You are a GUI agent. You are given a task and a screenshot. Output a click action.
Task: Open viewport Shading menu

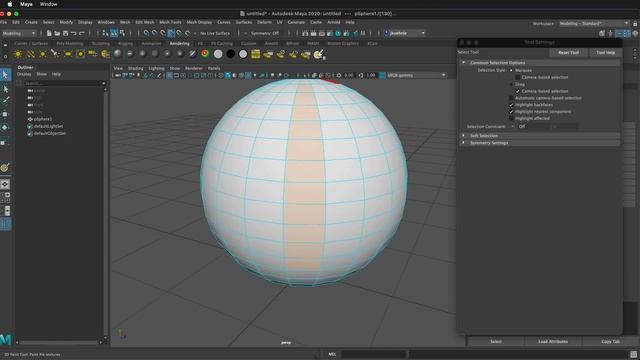(136, 68)
